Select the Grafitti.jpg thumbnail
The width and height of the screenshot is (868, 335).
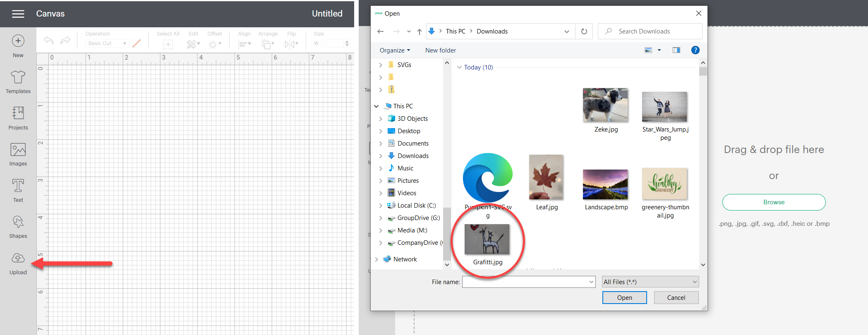(x=487, y=240)
